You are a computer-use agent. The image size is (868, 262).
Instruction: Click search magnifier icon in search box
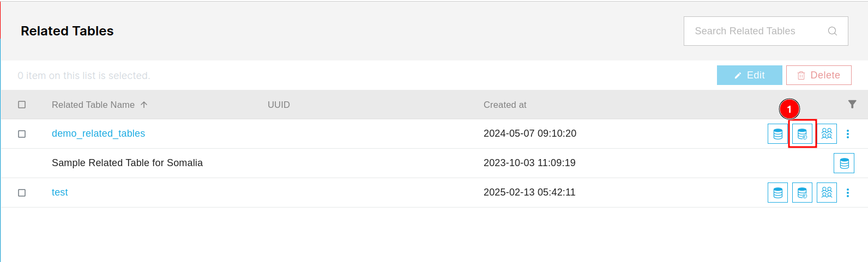833,31
